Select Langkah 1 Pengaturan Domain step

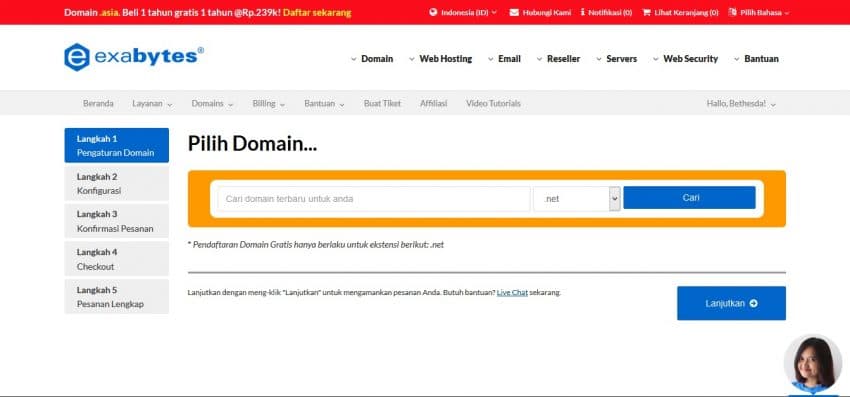point(117,145)
